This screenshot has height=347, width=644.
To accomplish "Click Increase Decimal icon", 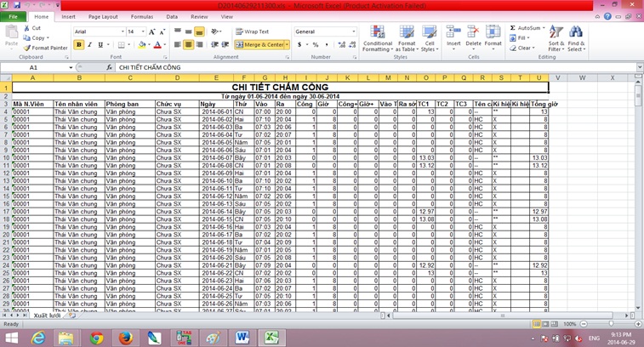I will coord(341,44).
